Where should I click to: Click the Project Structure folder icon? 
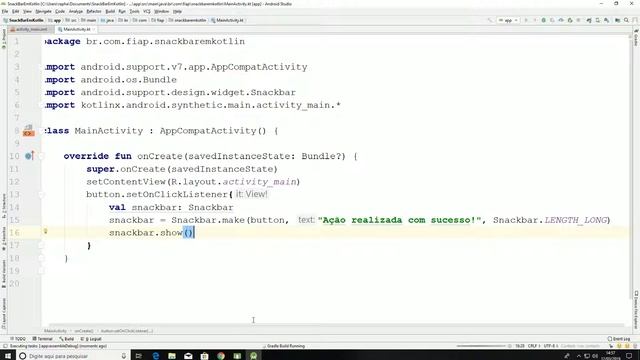[x=618, y=20]
